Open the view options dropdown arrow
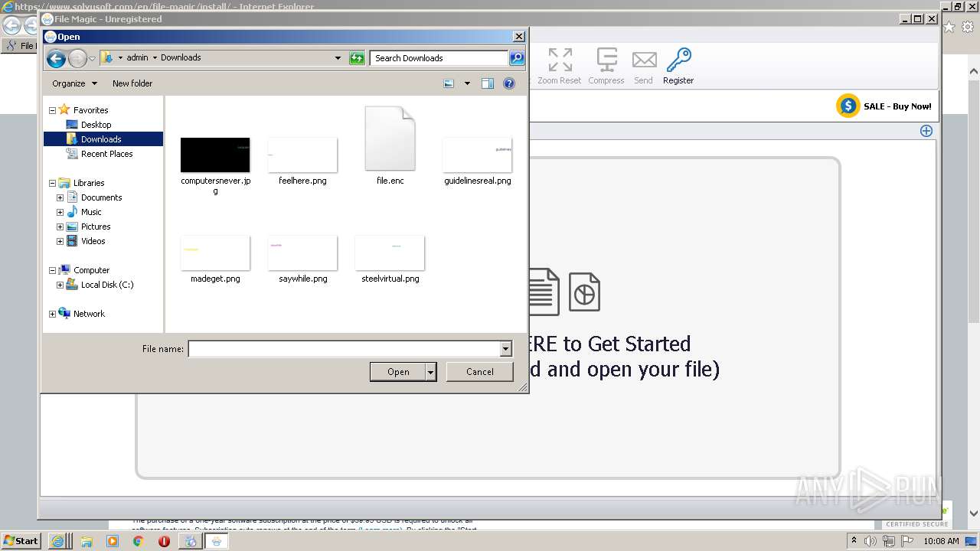Viewport: 980px width, 551px height. click(x=467, y=83)
